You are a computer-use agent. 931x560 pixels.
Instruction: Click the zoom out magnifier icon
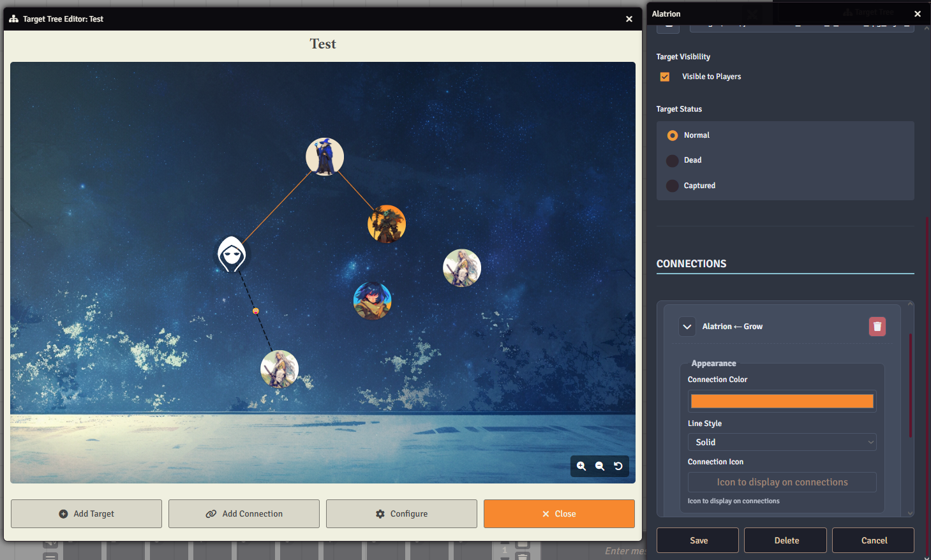click(600, 466)
